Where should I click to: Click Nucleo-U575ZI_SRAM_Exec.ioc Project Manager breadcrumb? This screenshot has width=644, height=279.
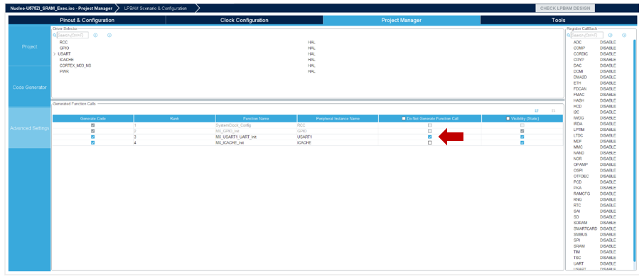[x=61, y=9]
